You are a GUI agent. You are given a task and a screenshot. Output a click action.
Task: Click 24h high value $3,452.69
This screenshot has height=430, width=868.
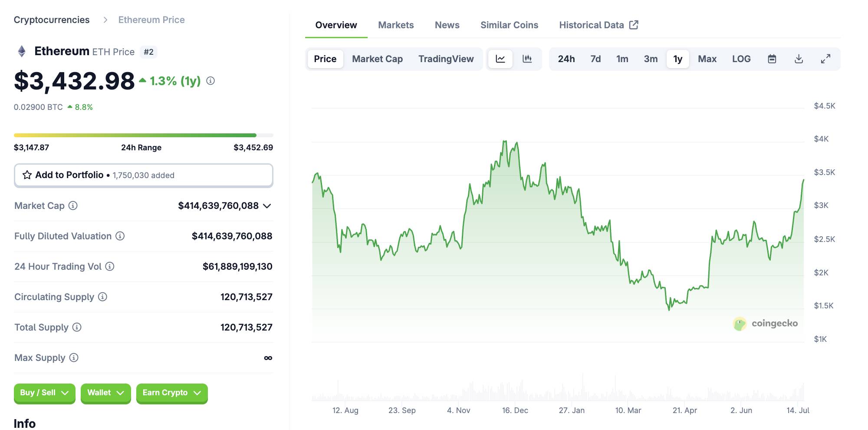pyautogui.click(x=253, y=148)
